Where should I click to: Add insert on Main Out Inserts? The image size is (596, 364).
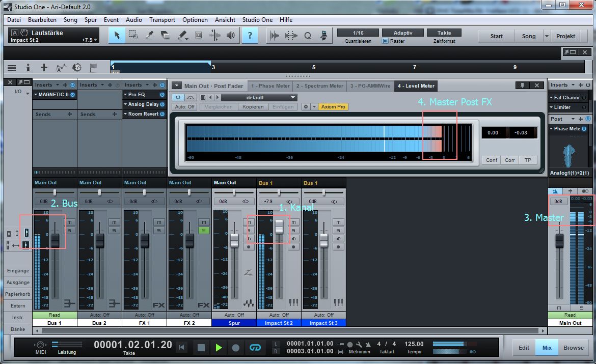click(580, 85)
